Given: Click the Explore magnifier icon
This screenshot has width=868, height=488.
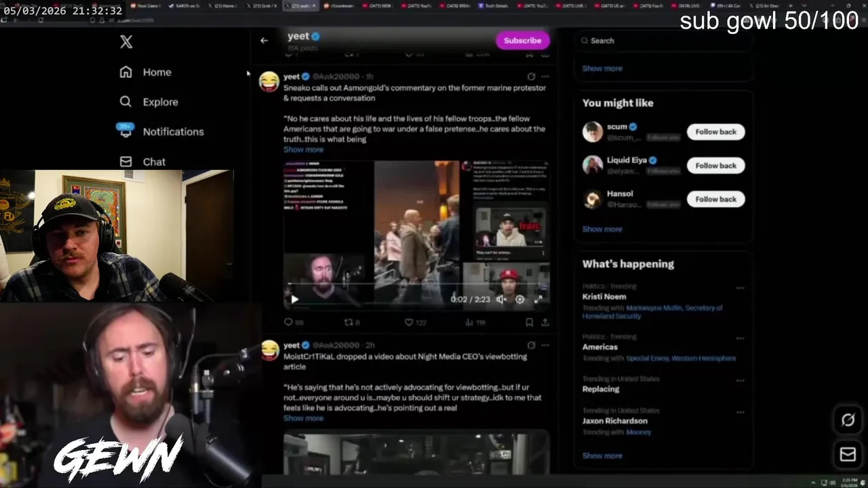Looking at the screenshot, I should point(125,102).
